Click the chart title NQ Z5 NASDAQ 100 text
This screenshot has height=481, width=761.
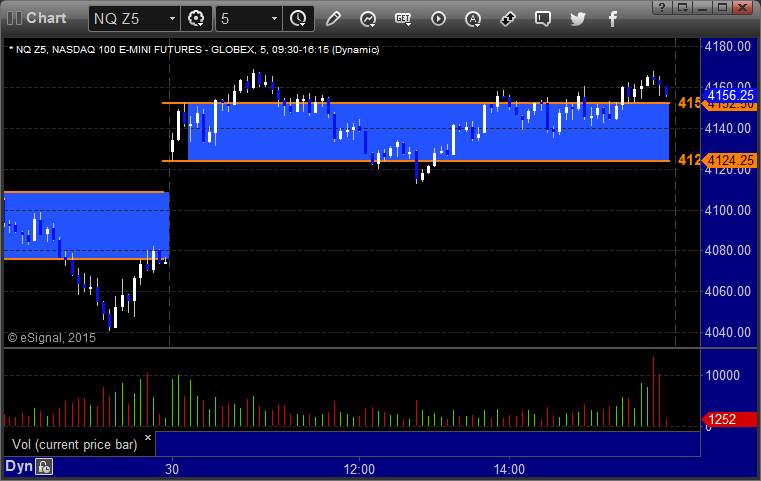point(194,50)
